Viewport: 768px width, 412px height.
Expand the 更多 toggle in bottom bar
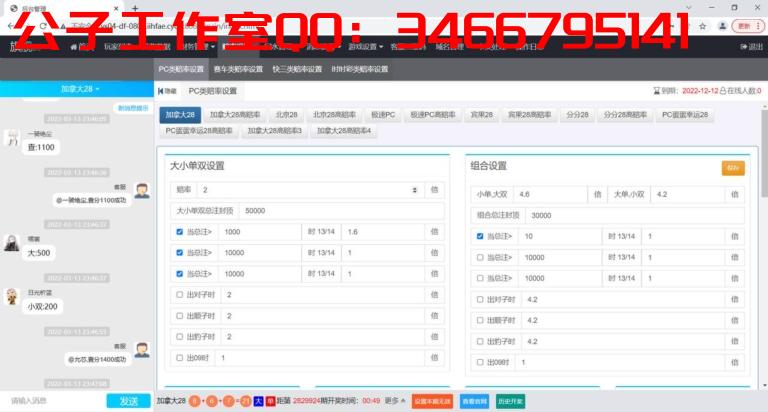[395, 401]
